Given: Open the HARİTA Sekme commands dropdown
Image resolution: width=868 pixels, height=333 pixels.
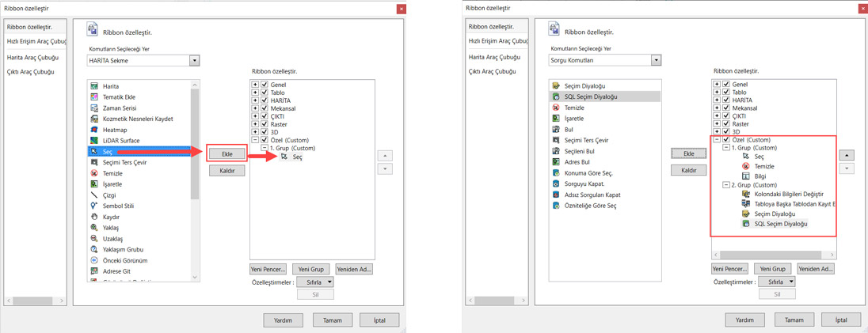Looking at the screenshot, I should point(194,61).
